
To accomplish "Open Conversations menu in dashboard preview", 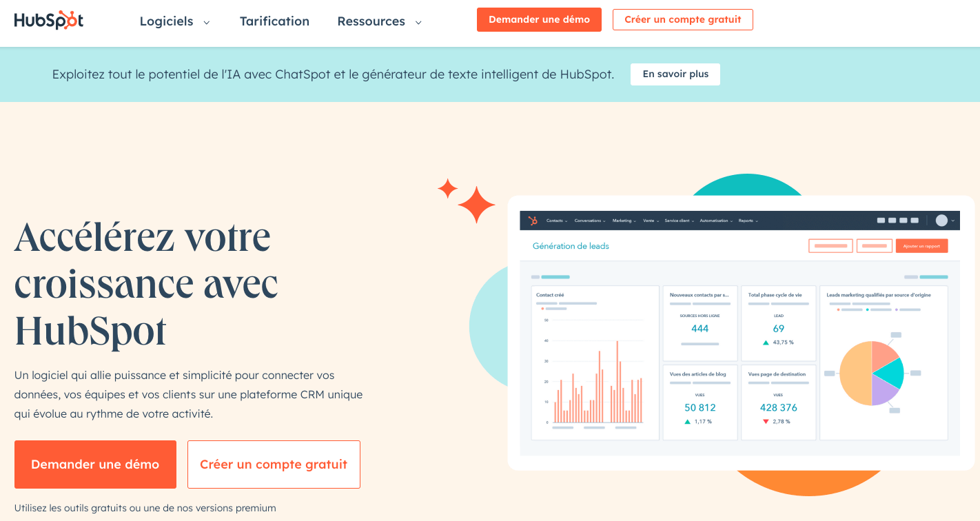I will 590,221.
